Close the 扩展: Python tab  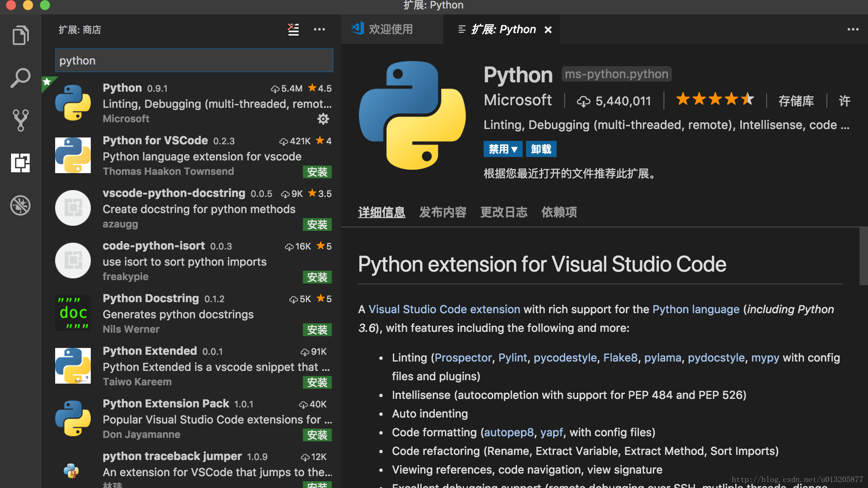tap(548, 30)
